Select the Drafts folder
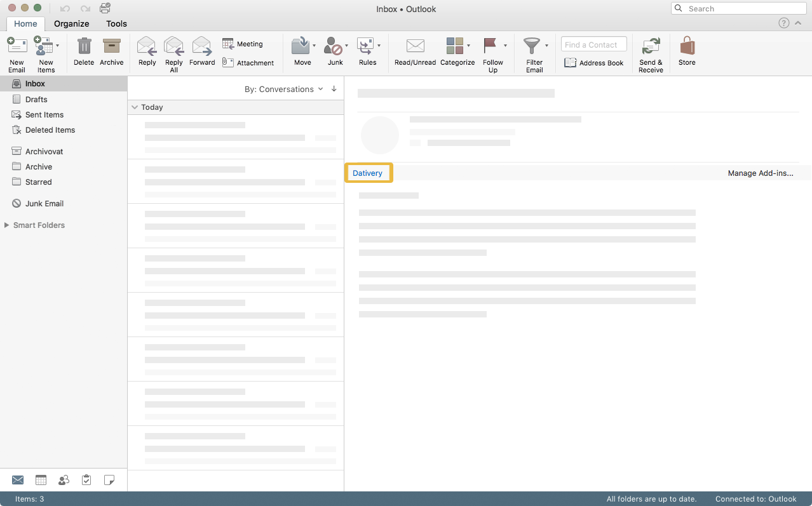The width and height of the screenshot is (812, 506). [64, 99]
